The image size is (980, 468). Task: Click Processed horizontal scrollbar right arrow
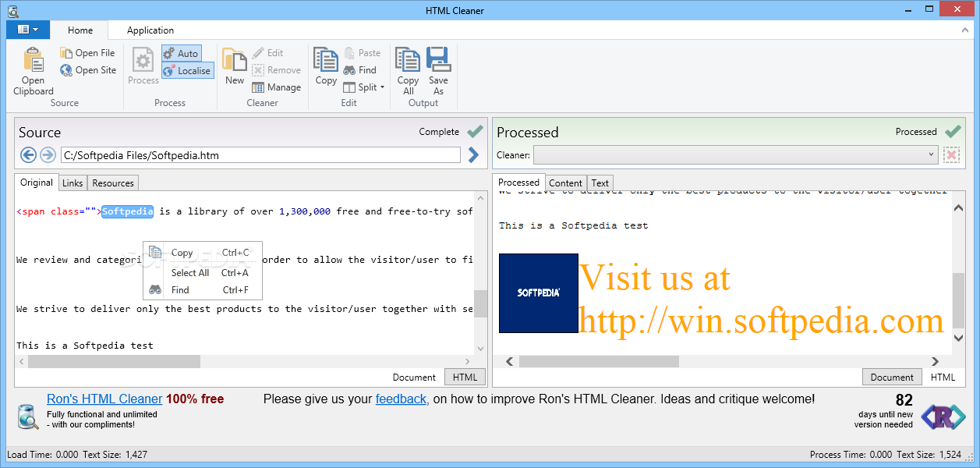click(935, 362)
